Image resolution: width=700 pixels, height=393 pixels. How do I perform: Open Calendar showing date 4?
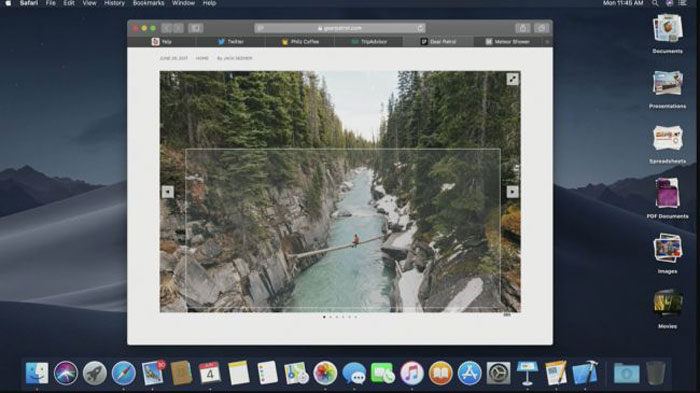[x=209, y=373]
